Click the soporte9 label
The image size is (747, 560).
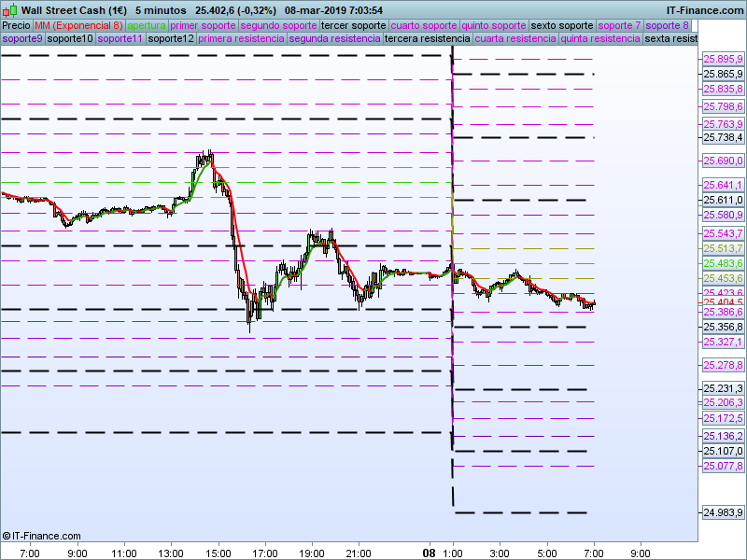coord(22,38)
